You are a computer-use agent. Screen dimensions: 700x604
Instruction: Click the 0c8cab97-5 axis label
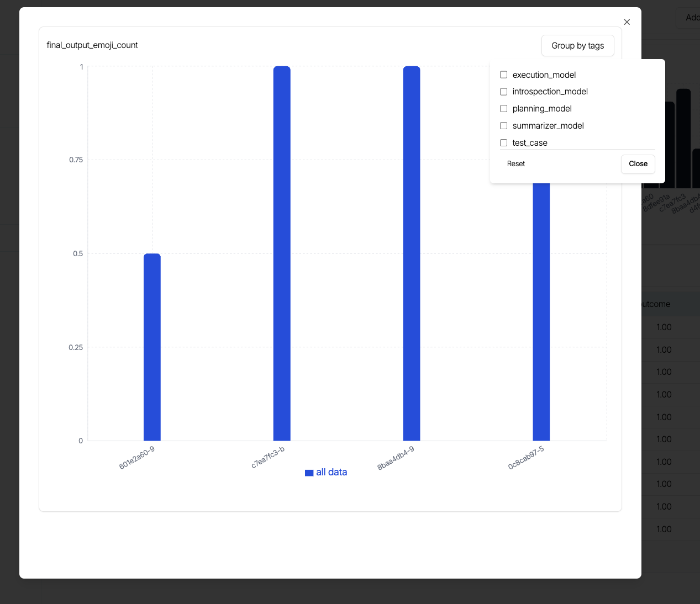tap(526, 458)
